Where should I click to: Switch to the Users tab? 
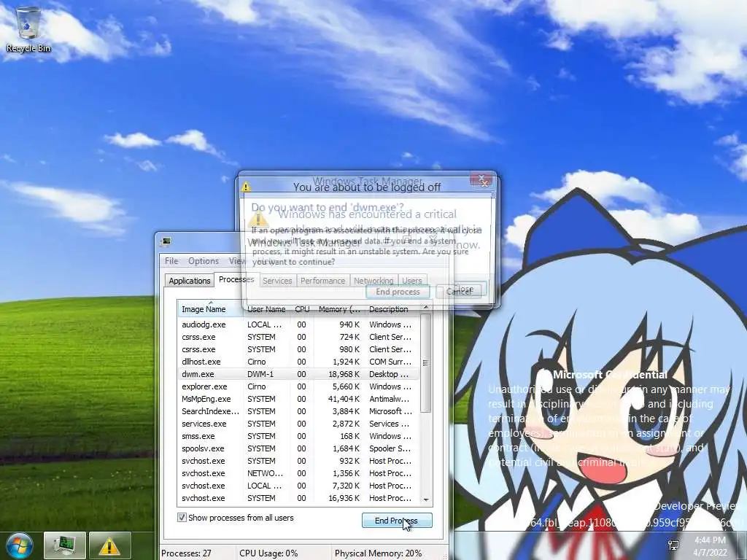click(x=412, y=281)
